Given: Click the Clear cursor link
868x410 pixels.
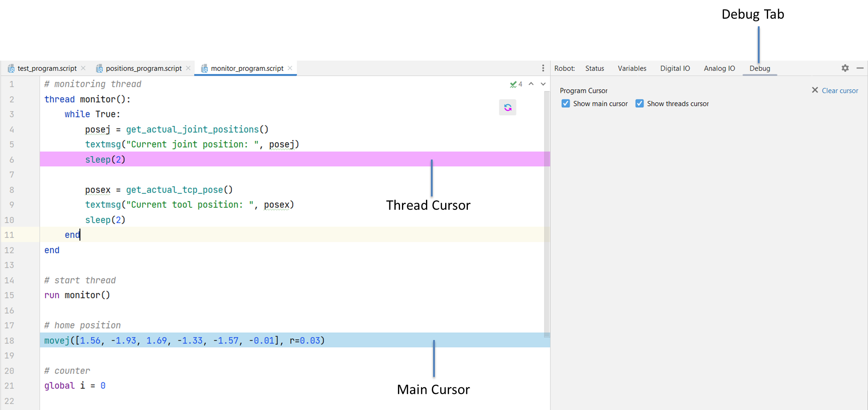Looking at the screenshot, I should (839, 90).
